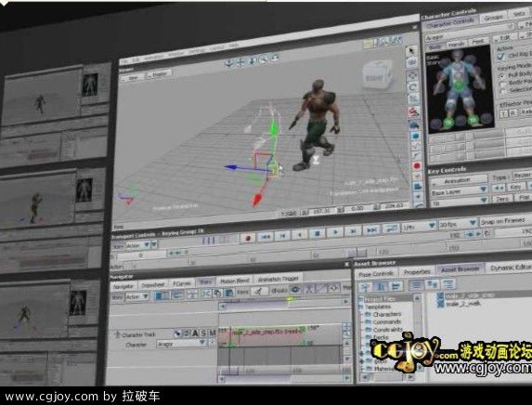Click the red record circle in viewer toolbar
The image size is (532, 405).
417,165
